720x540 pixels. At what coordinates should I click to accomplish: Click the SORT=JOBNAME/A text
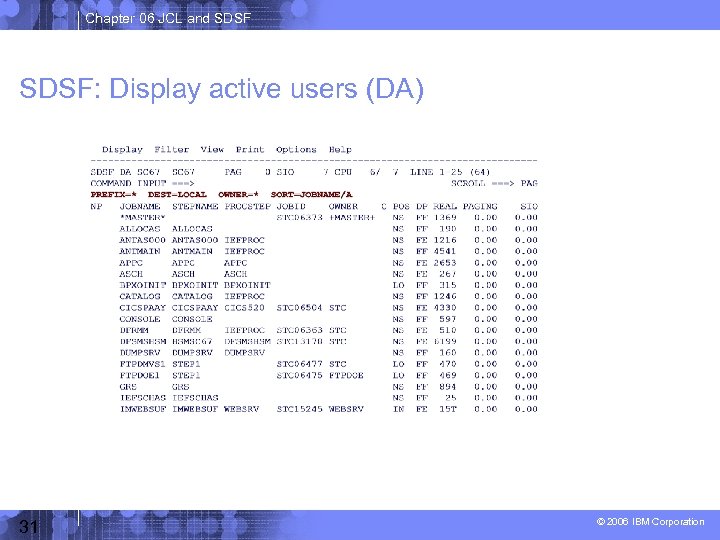(x=311, y=195)
